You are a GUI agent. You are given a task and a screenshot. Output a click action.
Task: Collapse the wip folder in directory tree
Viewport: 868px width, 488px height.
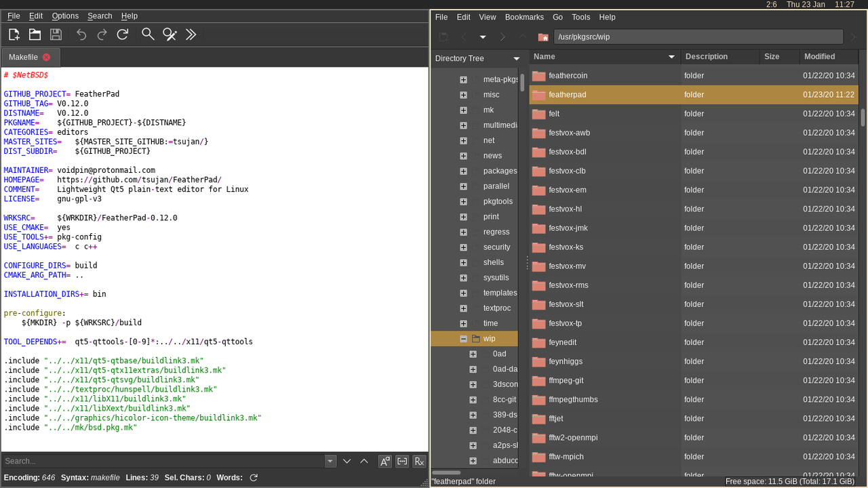coord(463,339)
